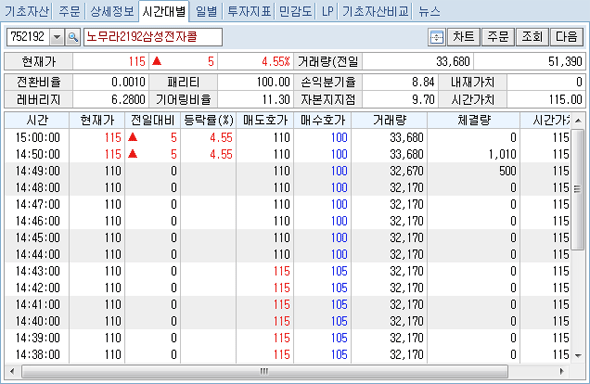Switch to the 기초자산 tab

[x=27, y=11]
